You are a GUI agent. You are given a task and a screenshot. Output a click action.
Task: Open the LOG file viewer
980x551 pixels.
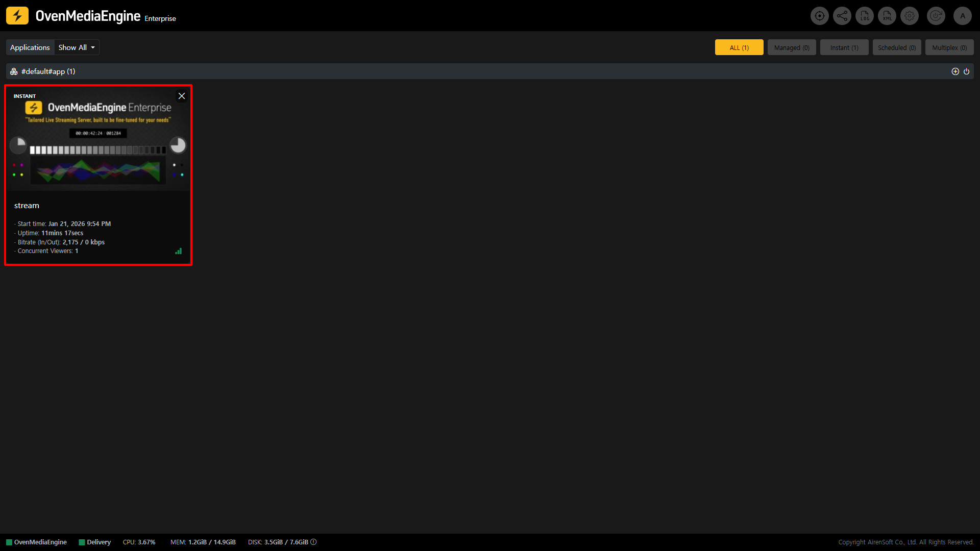tap(864, 16)
